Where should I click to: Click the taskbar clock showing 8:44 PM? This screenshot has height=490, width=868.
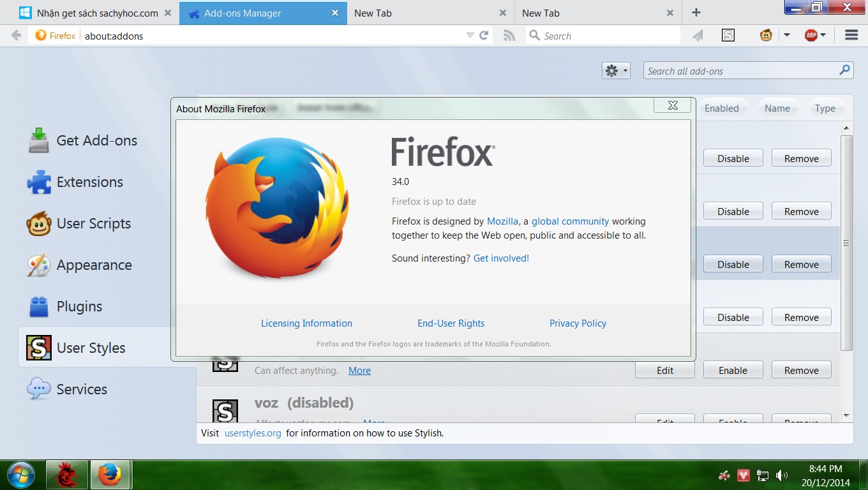tap(825, 475)
